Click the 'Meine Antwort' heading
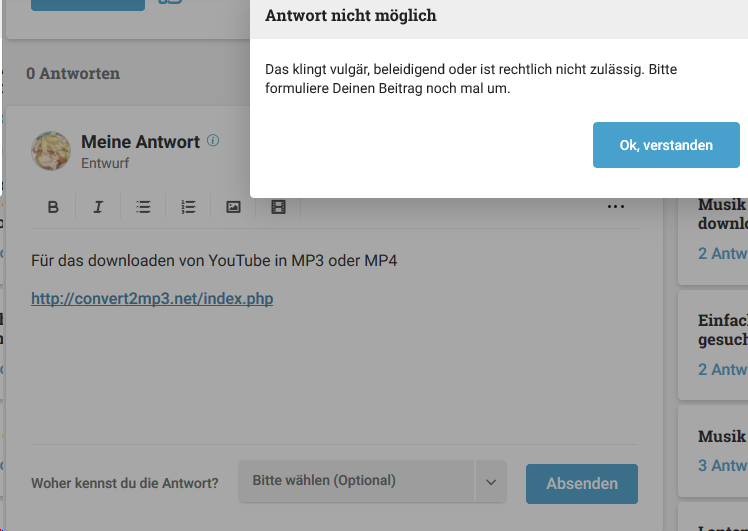 (x=140, y=142)
